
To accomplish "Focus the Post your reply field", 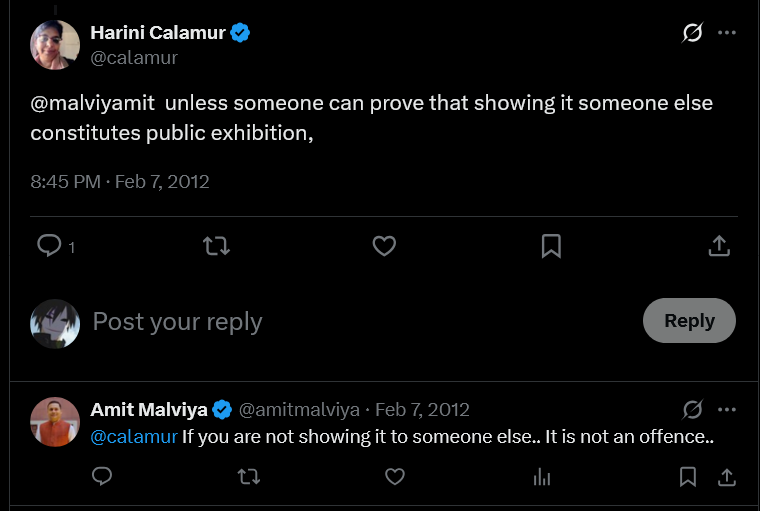I will pyautogui.click(x=359, y=321).
